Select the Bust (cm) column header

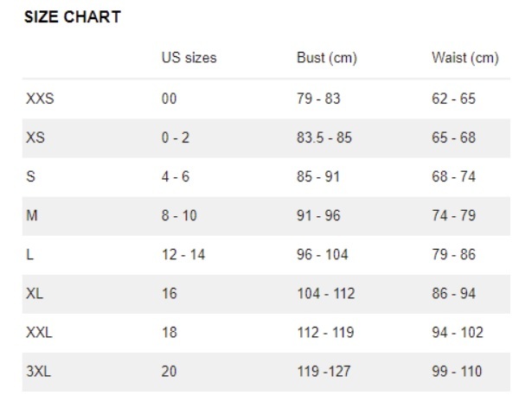327,58
